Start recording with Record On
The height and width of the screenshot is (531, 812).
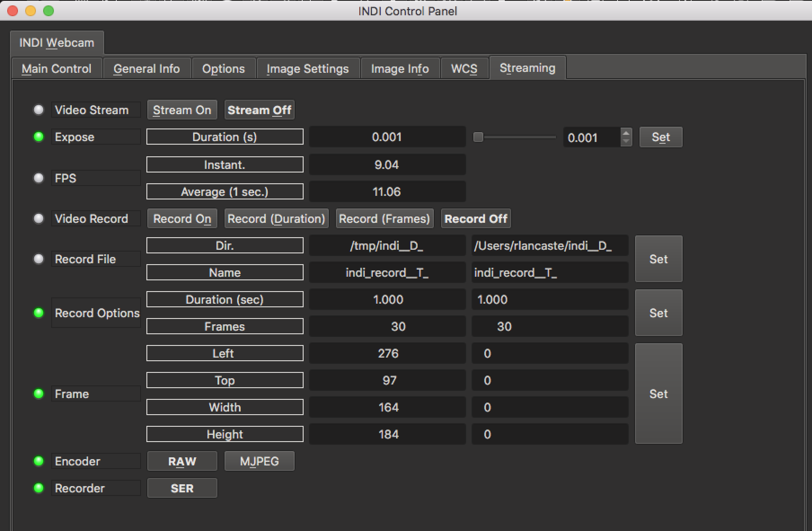click(x=182, y=219)
